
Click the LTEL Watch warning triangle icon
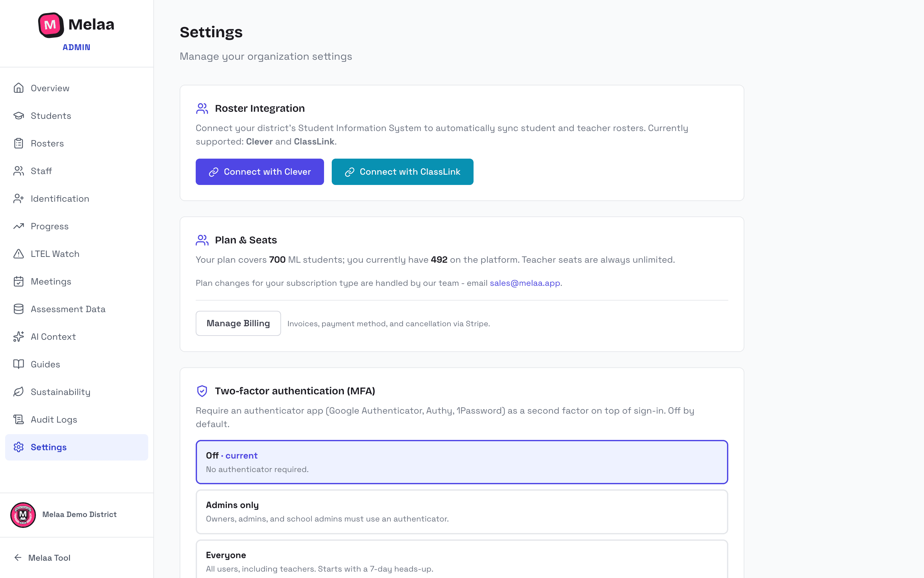click(18, 254)
